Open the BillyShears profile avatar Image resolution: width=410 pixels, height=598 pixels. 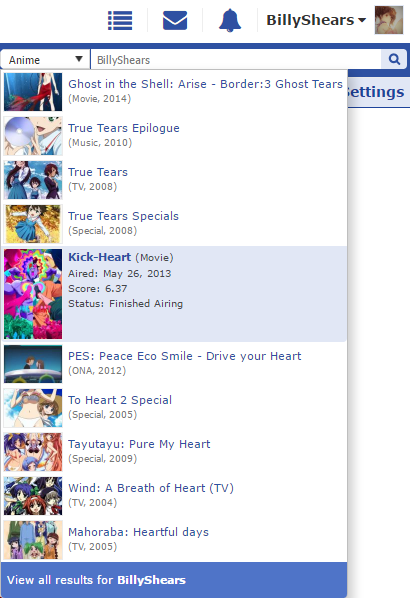tap(389, 20)
